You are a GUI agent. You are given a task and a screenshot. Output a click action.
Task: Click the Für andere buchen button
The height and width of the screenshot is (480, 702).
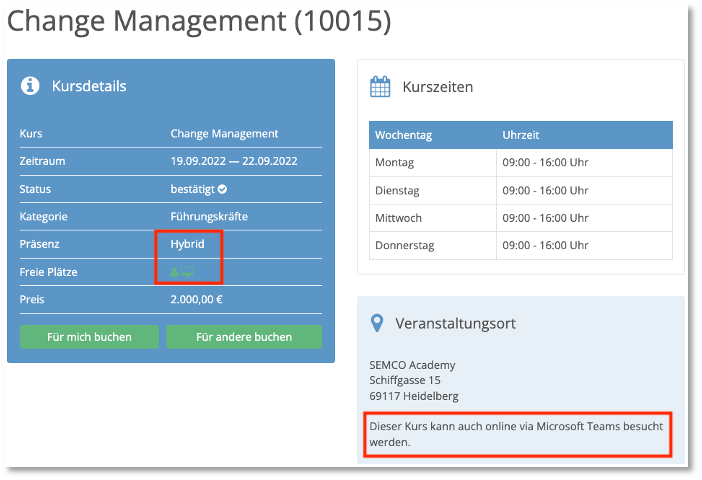(244, 337)
